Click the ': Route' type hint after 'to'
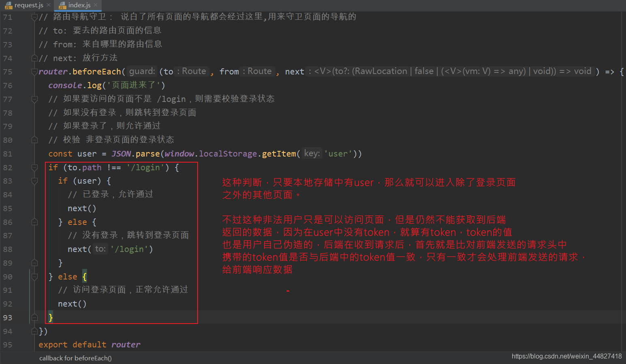 192,72
